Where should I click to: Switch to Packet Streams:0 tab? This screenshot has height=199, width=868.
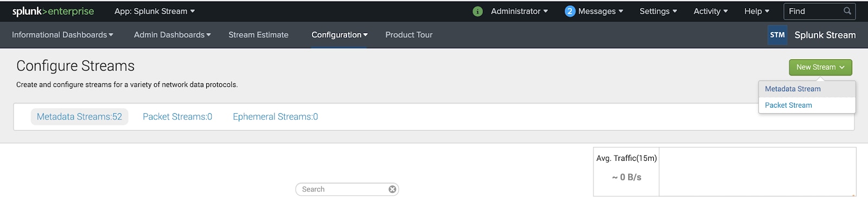[x=177, y=117]
